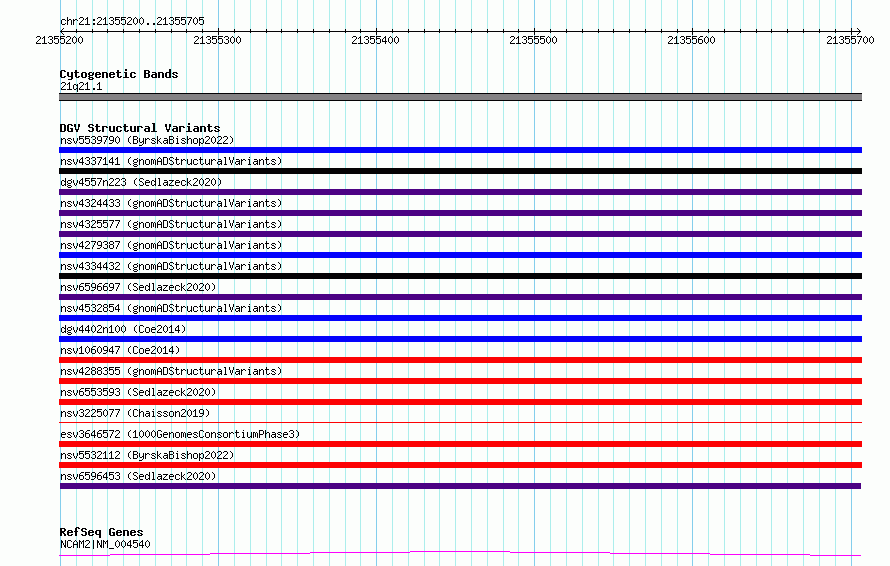Open variant nsv4324433 label
The image size is (890, 566).
pyautogui.click(x=171, y=203)
